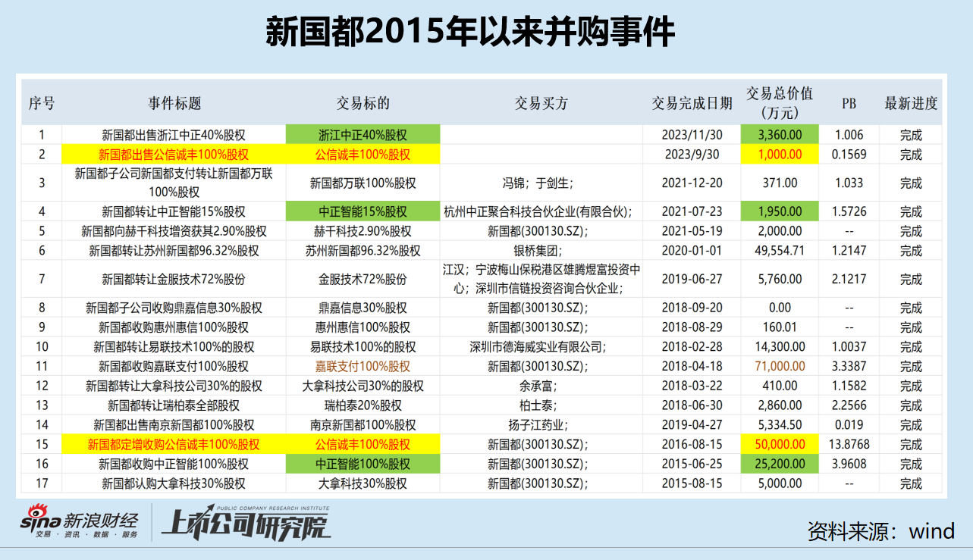Select the 事件标题 column header
The height and width of the screenshot is (560, 973).
click(x=174, y=103)
